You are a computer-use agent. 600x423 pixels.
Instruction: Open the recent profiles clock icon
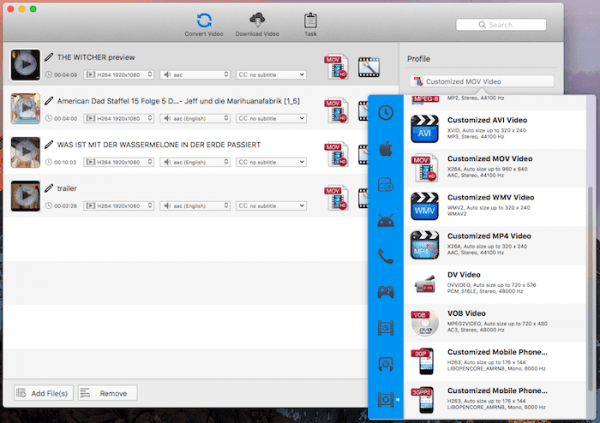[x=385, y=115]
